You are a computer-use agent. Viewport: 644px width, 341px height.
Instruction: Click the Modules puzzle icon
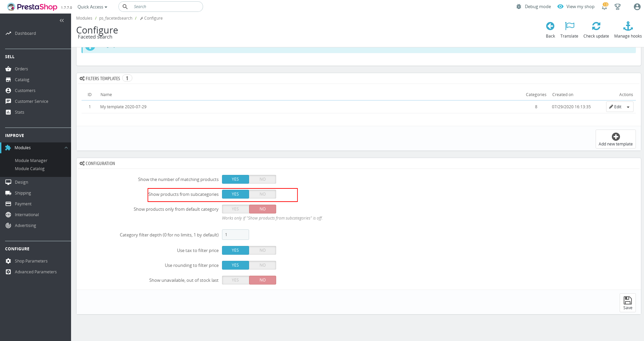click(8, 148)
